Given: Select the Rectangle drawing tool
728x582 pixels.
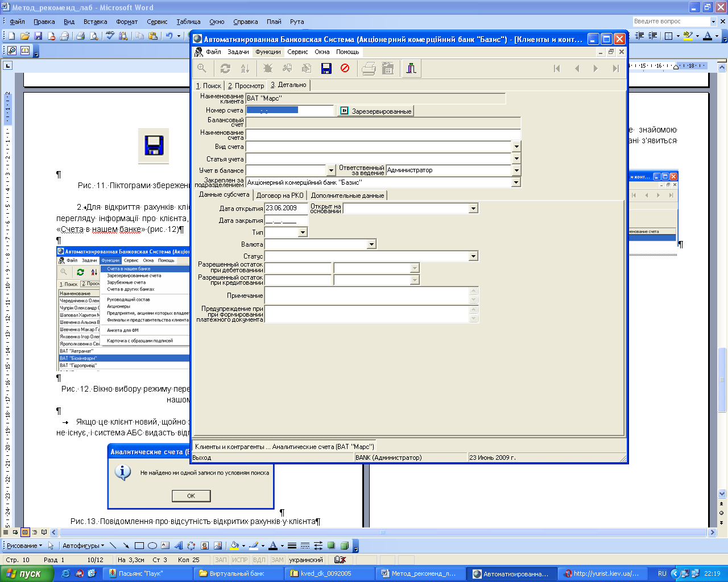Looking at the screenshot, I should [139, 546].
